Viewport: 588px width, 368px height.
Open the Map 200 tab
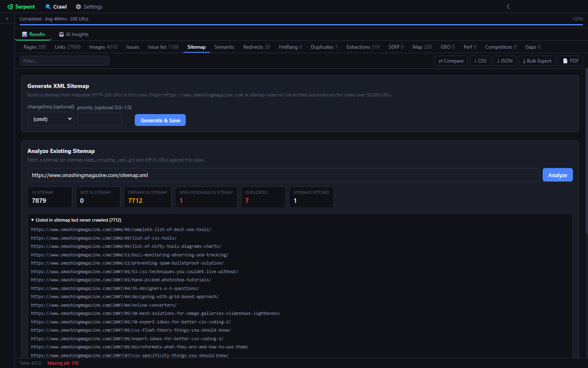point(422,47)
